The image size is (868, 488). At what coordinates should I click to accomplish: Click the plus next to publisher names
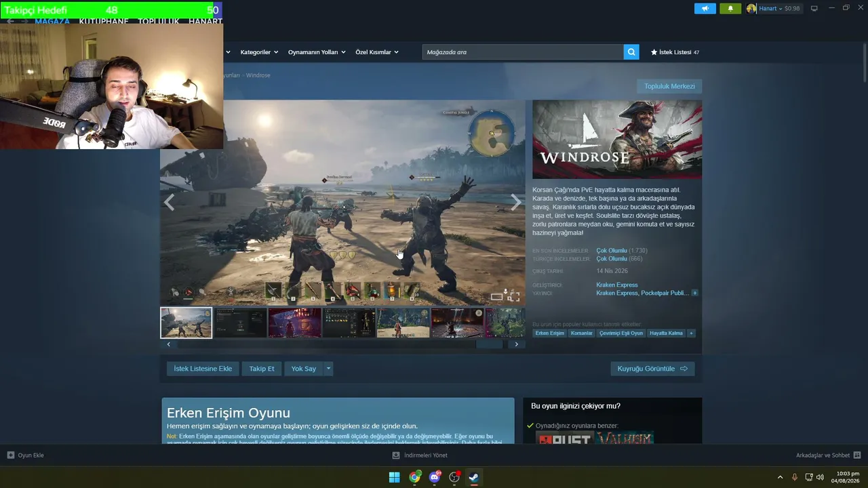(694, 293)
